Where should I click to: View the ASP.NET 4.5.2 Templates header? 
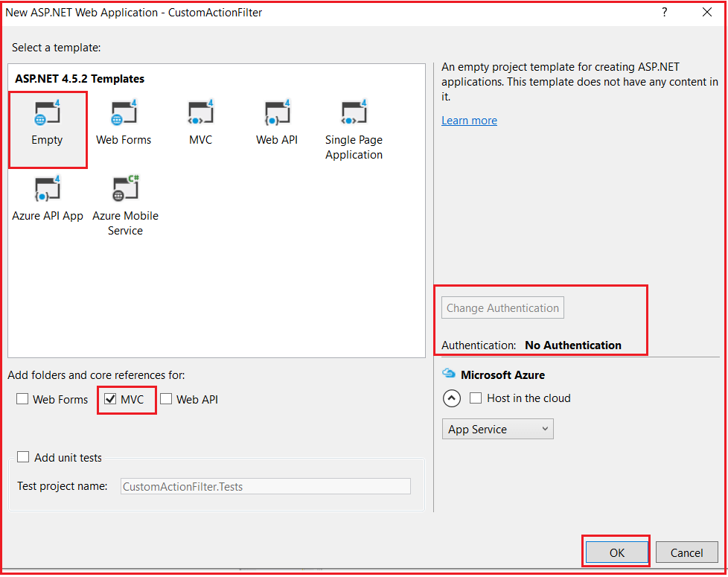click(x=78, y=78)
